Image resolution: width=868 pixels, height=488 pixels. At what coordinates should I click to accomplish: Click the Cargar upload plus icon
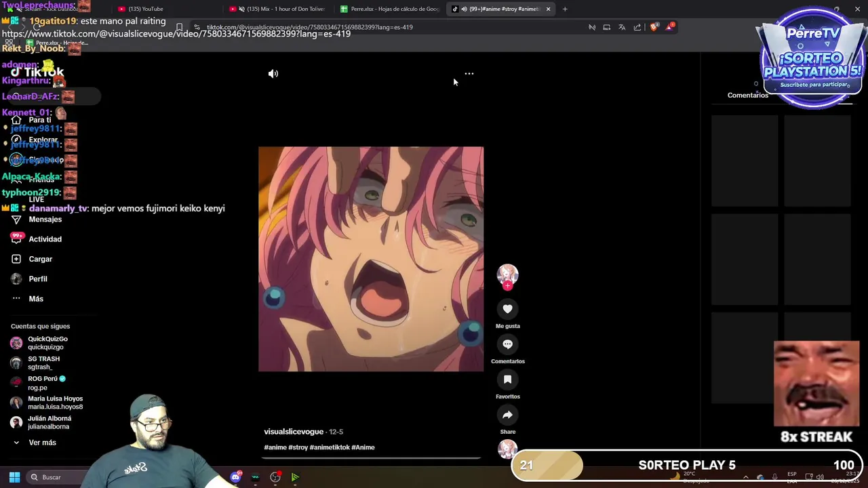16,259
